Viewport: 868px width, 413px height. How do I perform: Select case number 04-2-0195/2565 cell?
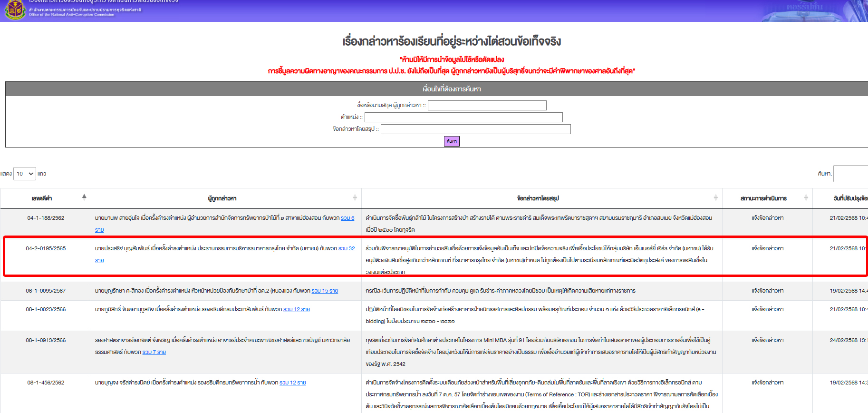(x=46, y=248)
